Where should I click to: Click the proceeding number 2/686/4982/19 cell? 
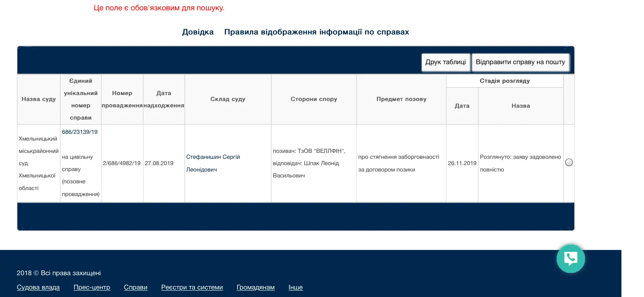(122, 163)
